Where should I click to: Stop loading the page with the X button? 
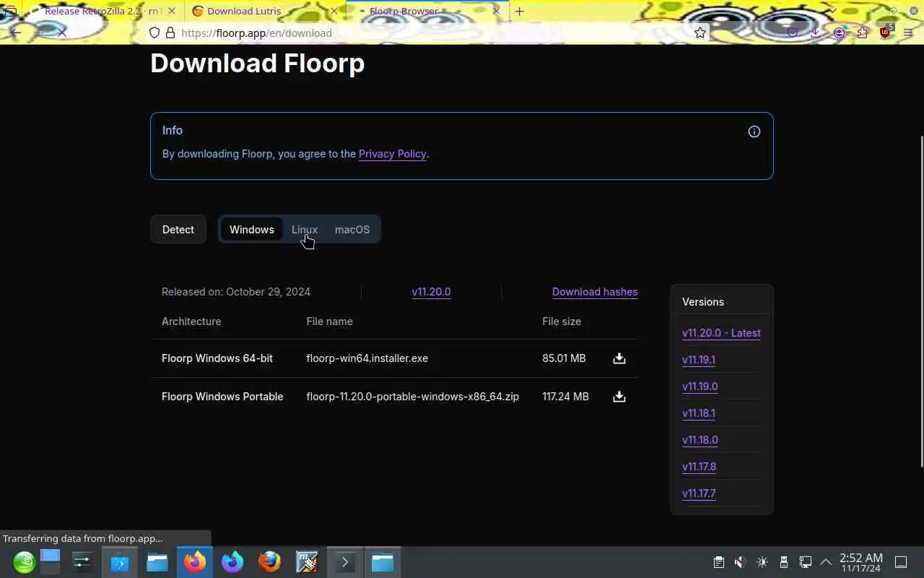tap(61, 33)
